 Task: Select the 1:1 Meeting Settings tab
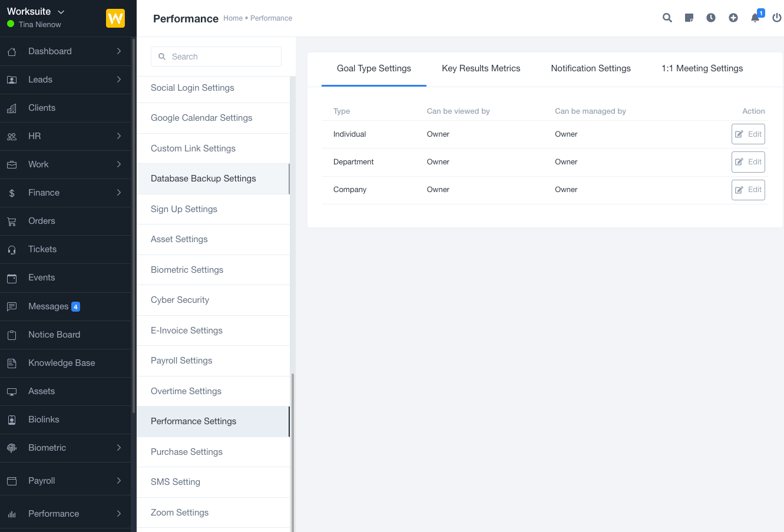702,68
